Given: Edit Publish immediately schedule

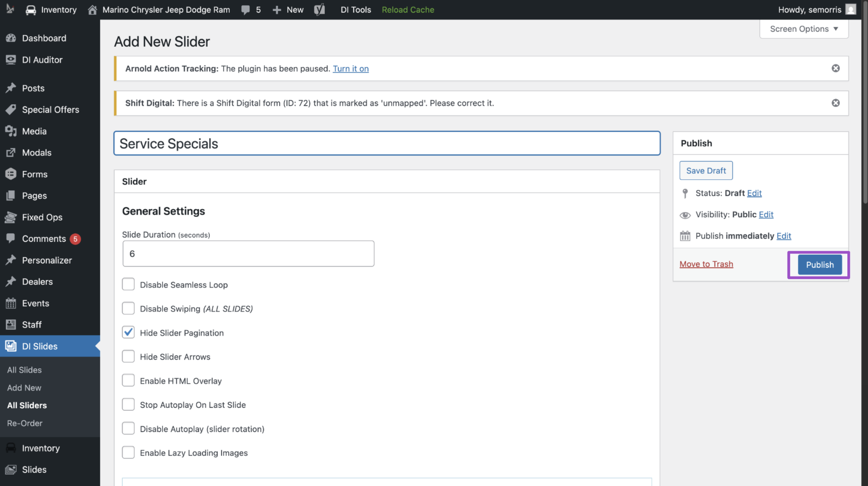Looking at the screenshot, I should pyautogui.click(x=784, y=236).
